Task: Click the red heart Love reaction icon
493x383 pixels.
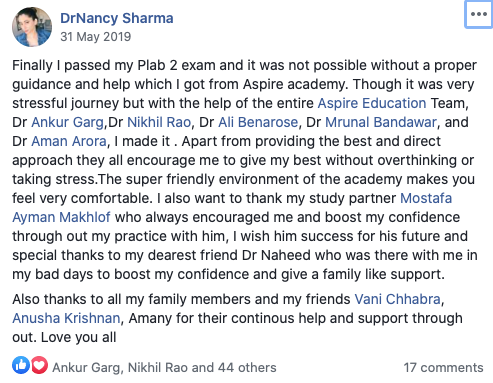Action: (40, 365)
